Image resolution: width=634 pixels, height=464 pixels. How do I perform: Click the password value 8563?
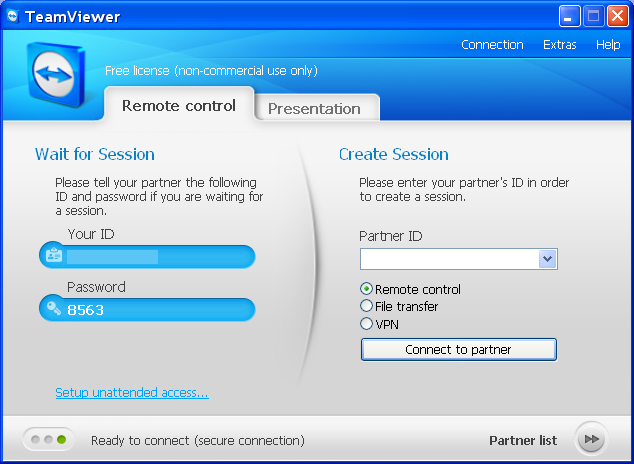pyautogui.click(x=85, y=310)
